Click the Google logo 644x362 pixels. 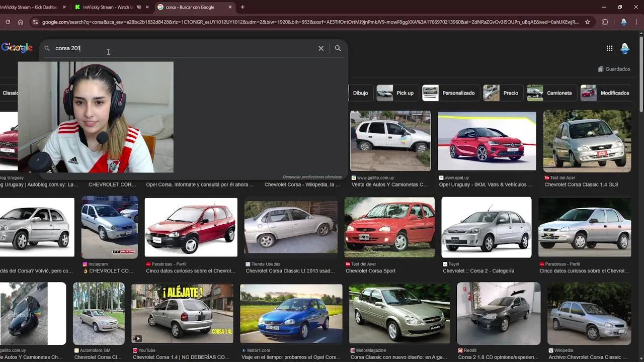click(17, 48)
